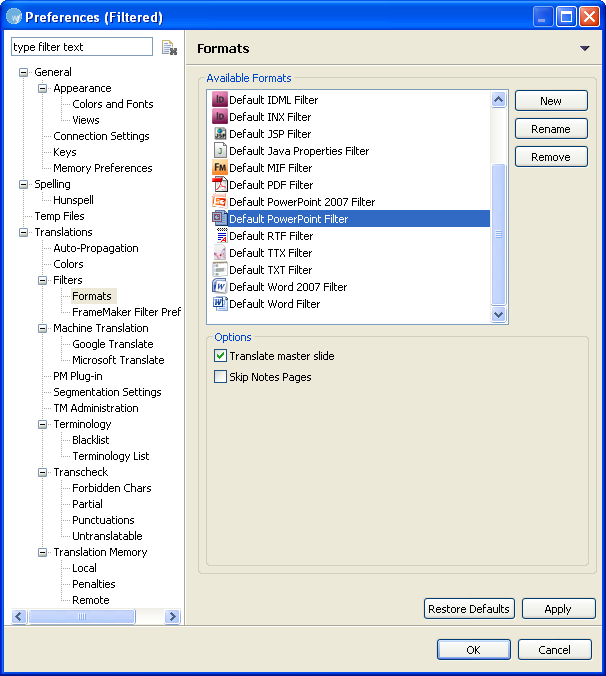Click the New format button
Viewport: 606px width, 676px height.
click(x=551, y=101)
